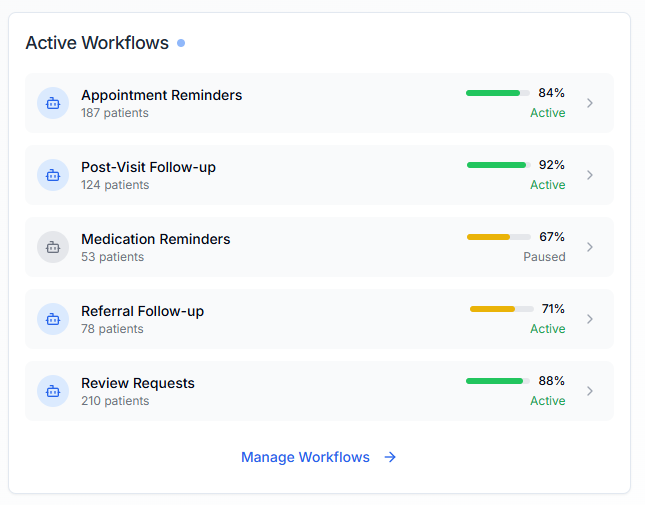The width and height of the screenshot is (645, 505).
Task: Click the arrow icon beside Manage Workflows
Action: [x=390, y=457]
